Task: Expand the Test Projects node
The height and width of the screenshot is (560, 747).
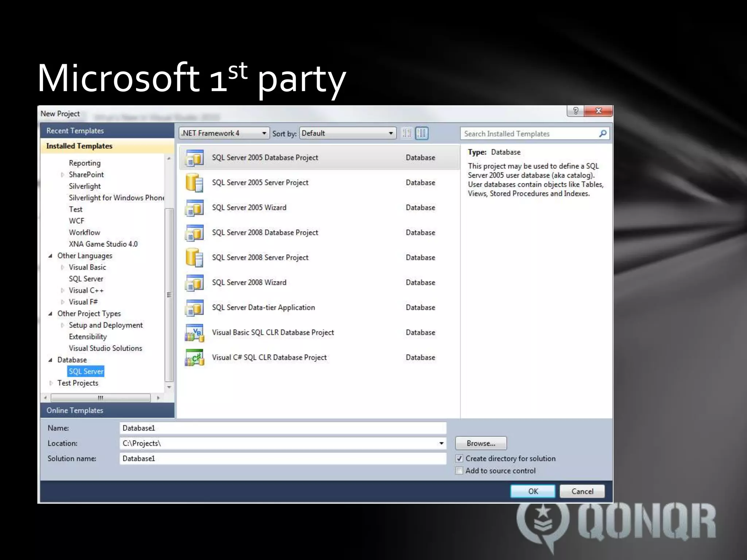Action: click(51, 383)
